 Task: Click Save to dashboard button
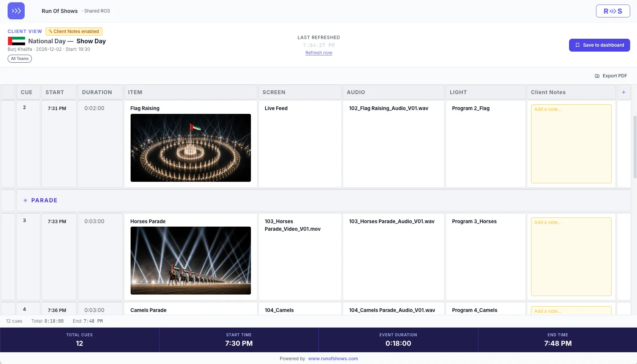point(599,45)
